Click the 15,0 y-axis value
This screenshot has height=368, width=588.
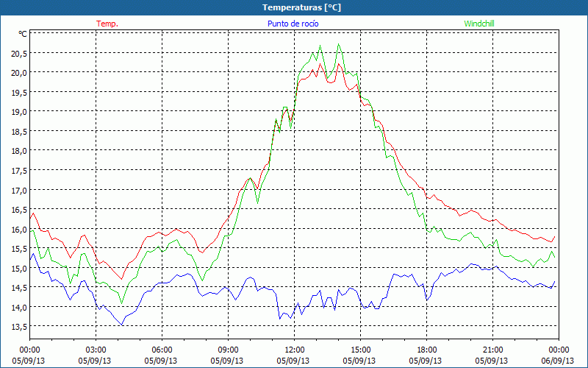19,269
